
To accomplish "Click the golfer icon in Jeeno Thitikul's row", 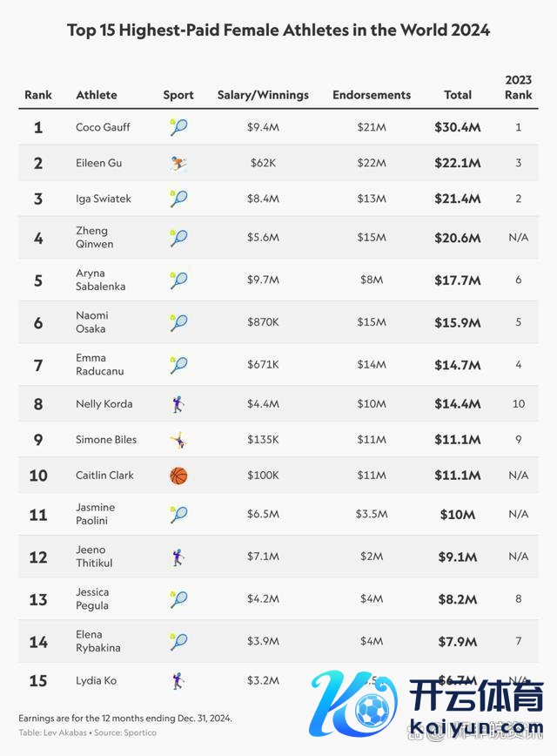I will point(178,557).
